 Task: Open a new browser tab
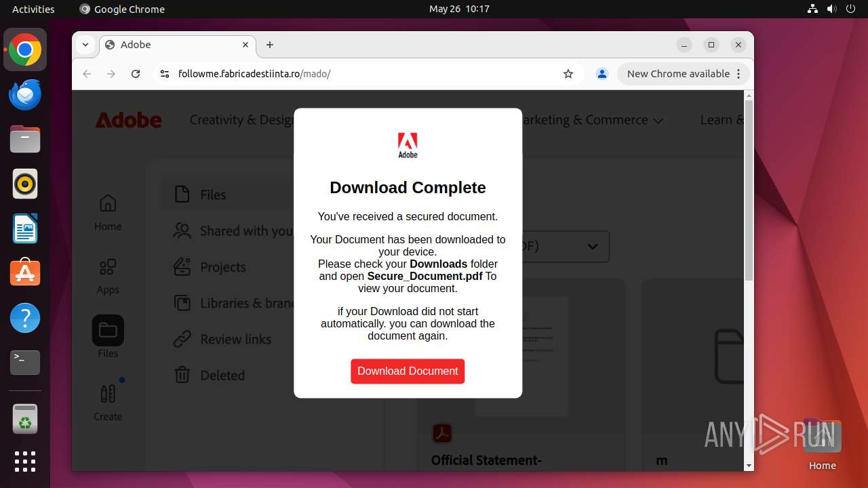270,45
